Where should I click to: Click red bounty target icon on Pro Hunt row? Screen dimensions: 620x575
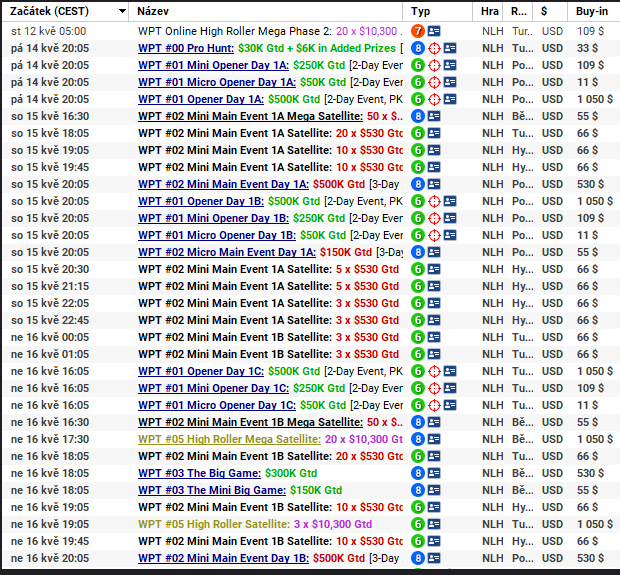(x=434, y=48)
